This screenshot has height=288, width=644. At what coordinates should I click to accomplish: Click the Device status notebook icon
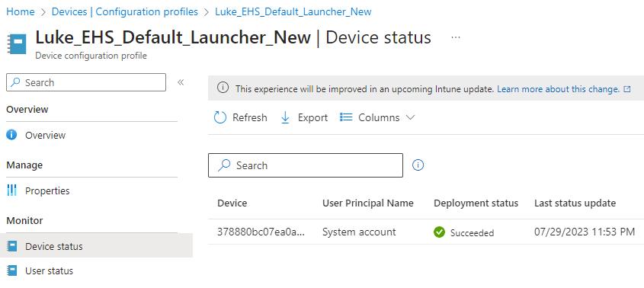click(12, 246)
